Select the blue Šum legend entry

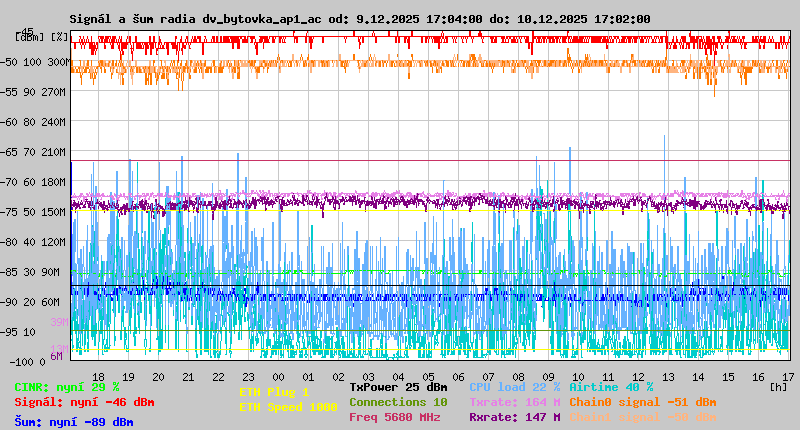pos(74,422)
